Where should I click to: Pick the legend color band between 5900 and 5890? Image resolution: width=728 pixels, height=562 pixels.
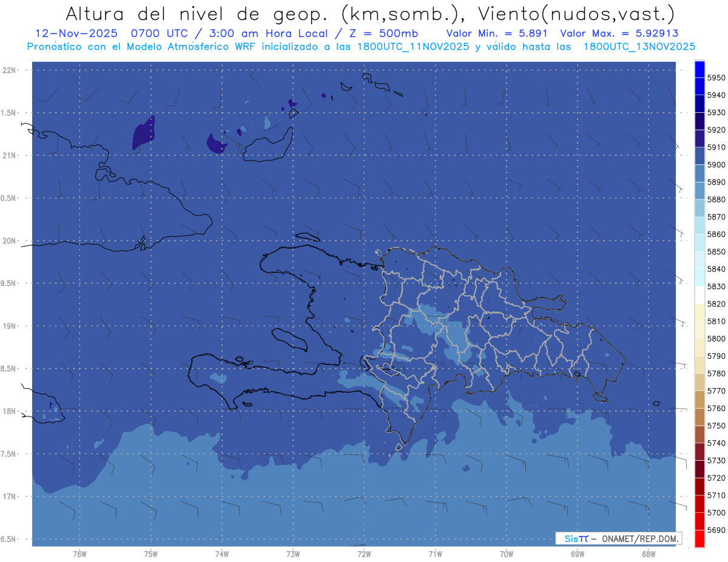point(699,173)
